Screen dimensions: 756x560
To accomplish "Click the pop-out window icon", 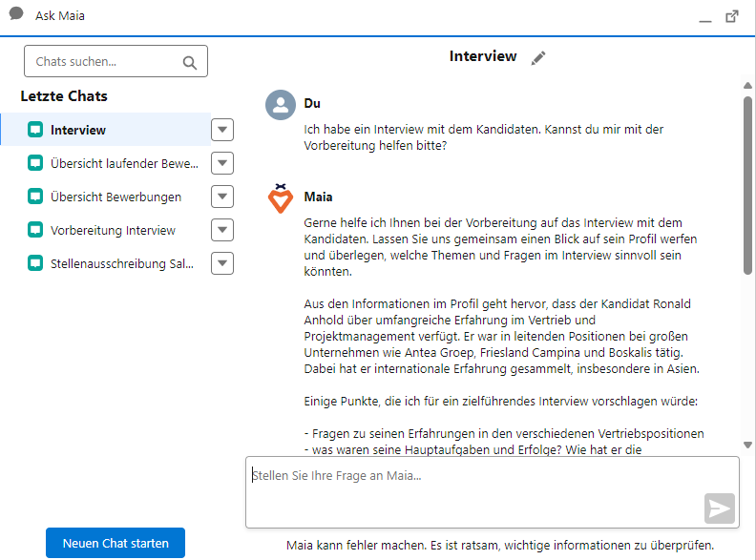I will coord(732,16).
